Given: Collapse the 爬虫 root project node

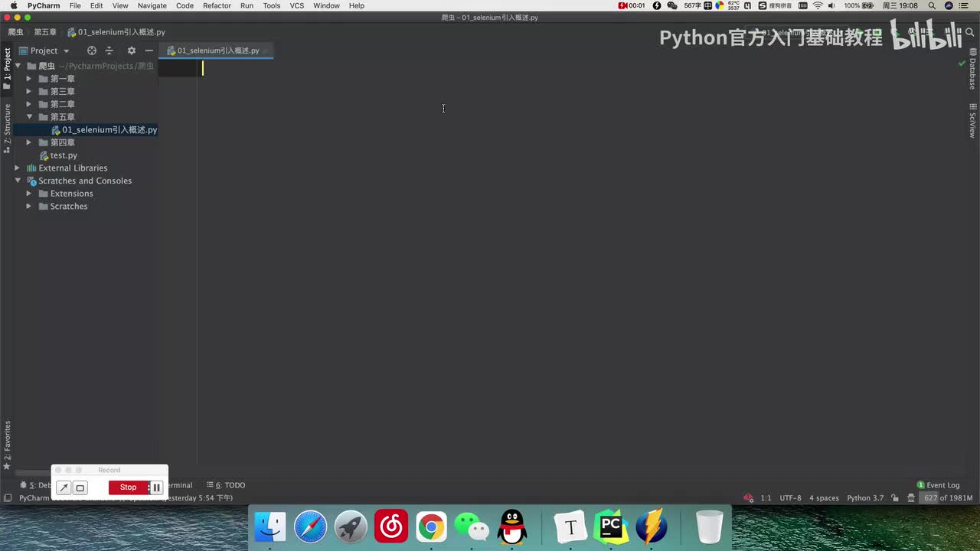Looking at the screenshot, I should [x=18, y=66].
